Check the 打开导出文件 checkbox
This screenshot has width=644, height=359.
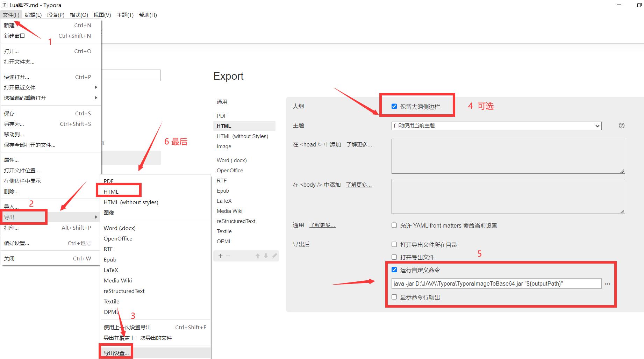point(394,257)
